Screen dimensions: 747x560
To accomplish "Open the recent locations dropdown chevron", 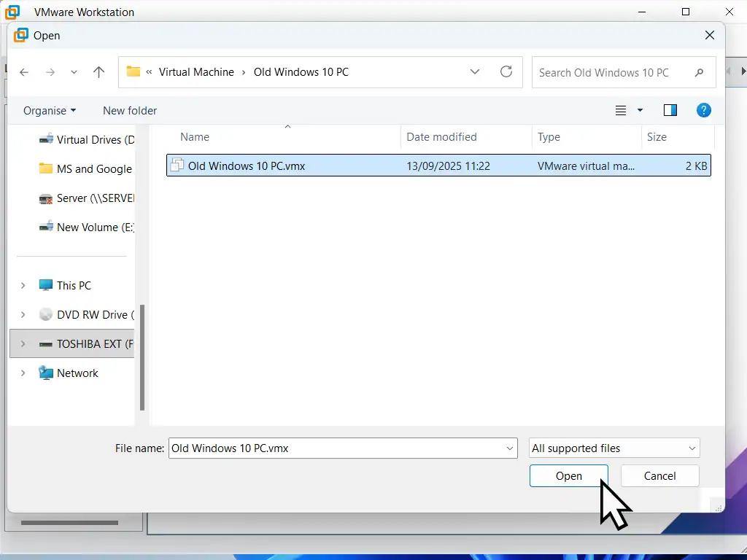I will [74, 72].
